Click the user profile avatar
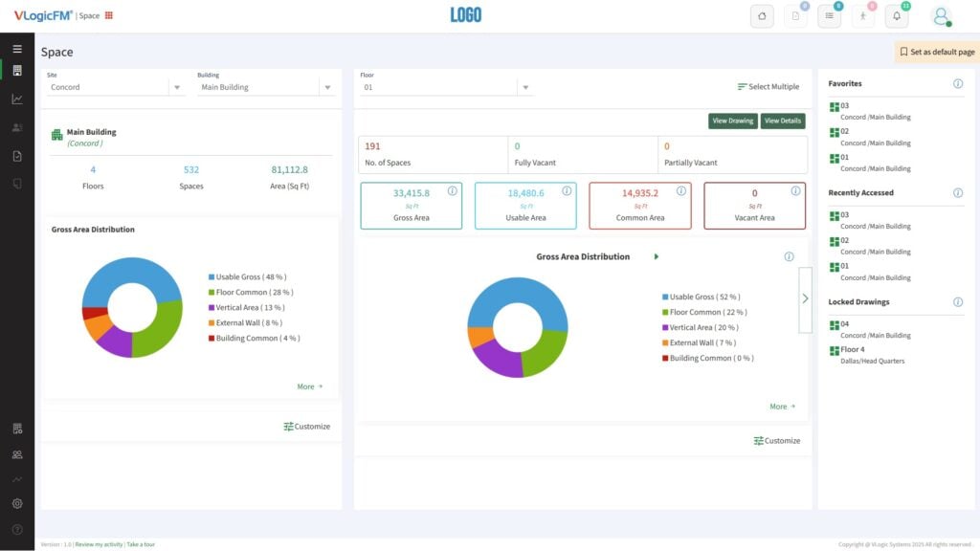The width and height of the screenshot is (980, 551). pyautogui.click(x=939, y=16)
